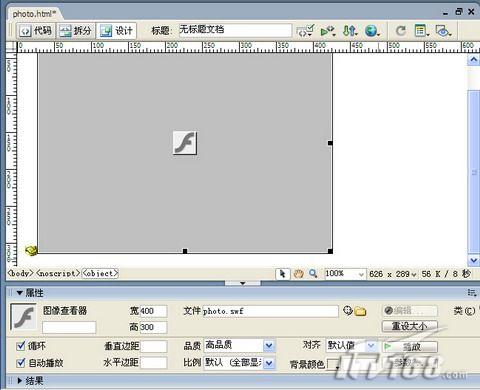
Task: Click the Play (播放) button
Action: (x=410, y=347)
